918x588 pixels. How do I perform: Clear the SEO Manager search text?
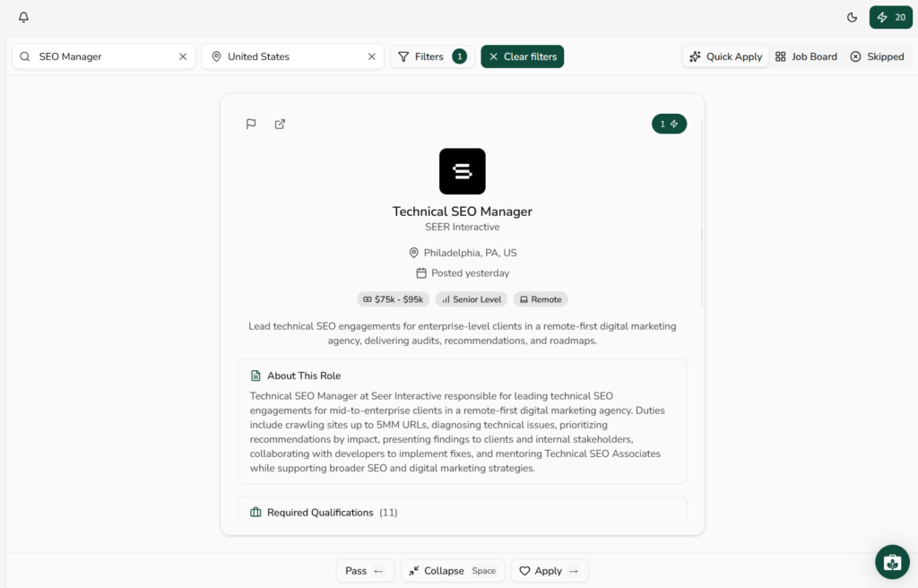pyautogui.click(x=183, y=56)
